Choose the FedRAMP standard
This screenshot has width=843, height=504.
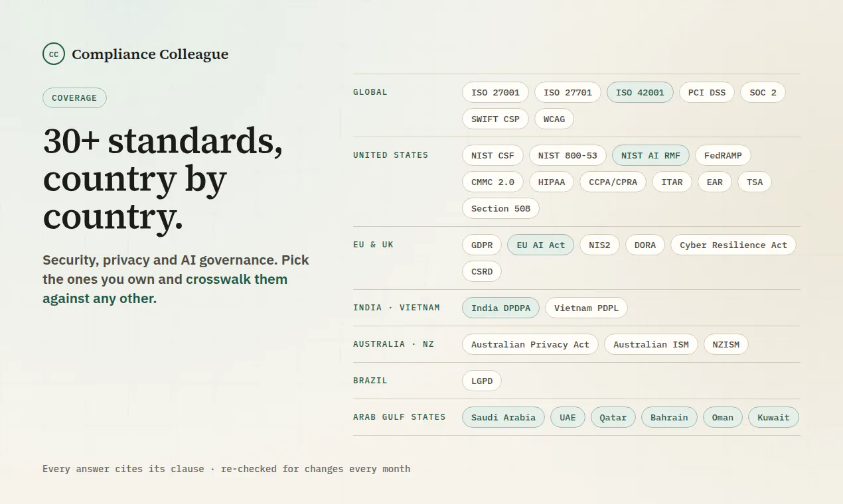click(x=723, y=155)
